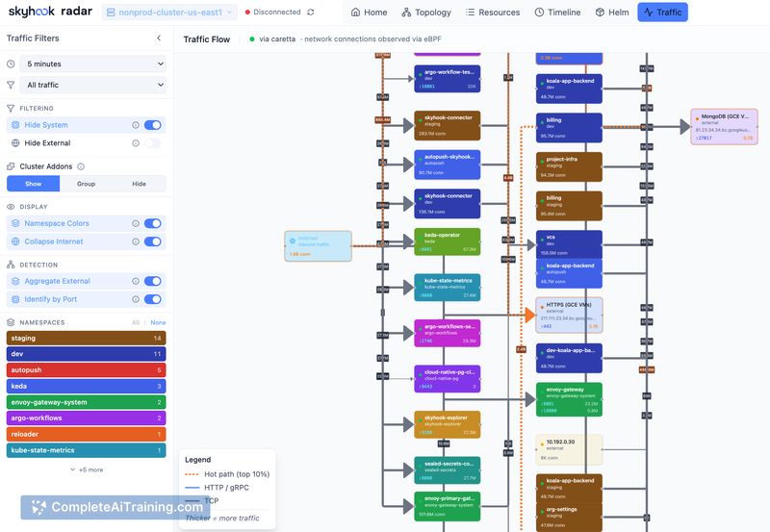Select the dev namespace chip
The width and height of the screenshot is (770, 532).
click(x=86, y=354)
